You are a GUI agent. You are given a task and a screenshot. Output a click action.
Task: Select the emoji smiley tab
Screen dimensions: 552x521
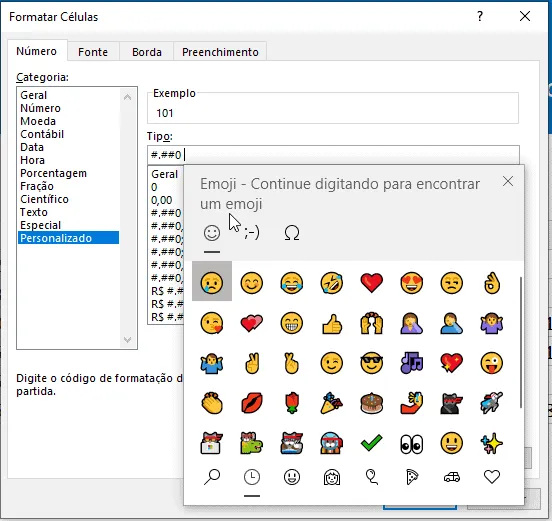coord(212,233)
